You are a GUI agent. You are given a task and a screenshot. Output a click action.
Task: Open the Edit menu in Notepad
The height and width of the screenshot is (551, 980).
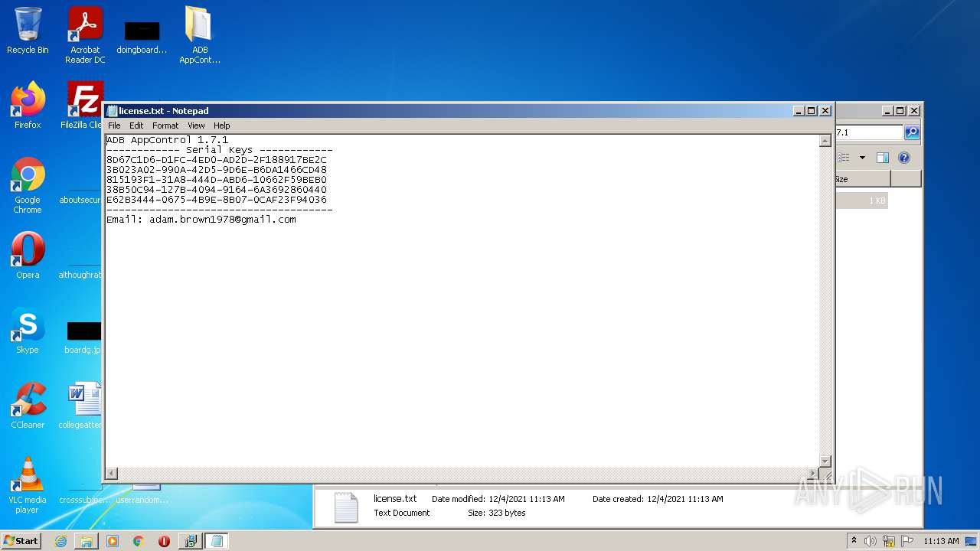click(x=136, y=126)
